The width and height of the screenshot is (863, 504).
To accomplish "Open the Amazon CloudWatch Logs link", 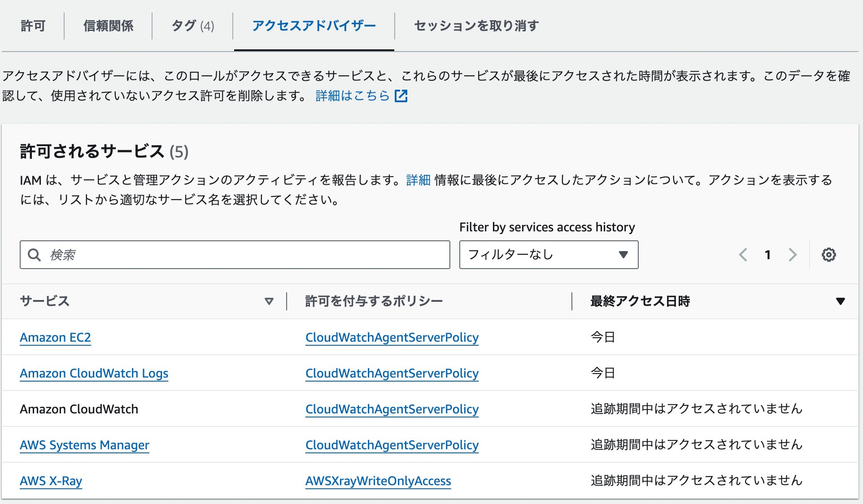I will click(x=94, y=374).
